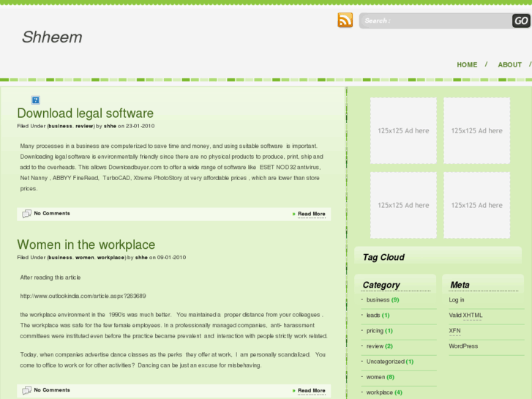
Task: Open author shhe on Download legal software post
Action: pos(110,126)
